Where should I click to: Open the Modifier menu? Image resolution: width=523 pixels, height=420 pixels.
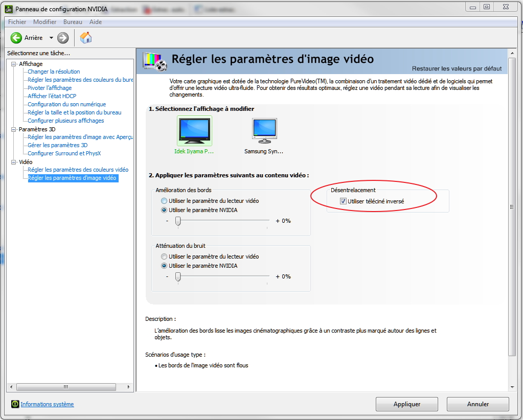(x=44, y=21)
